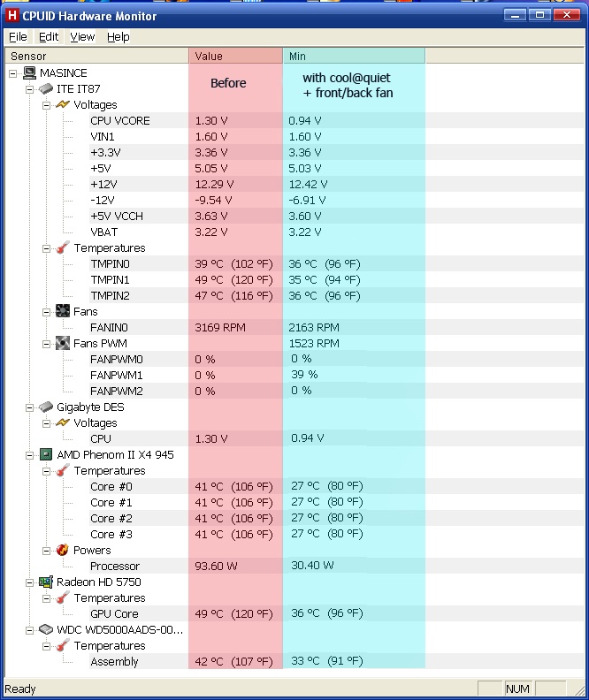Viewport: 589px width, 700px height.
Task: Select the CPU VCORE row
Action: pyautogui.click(x=337, y=120)
